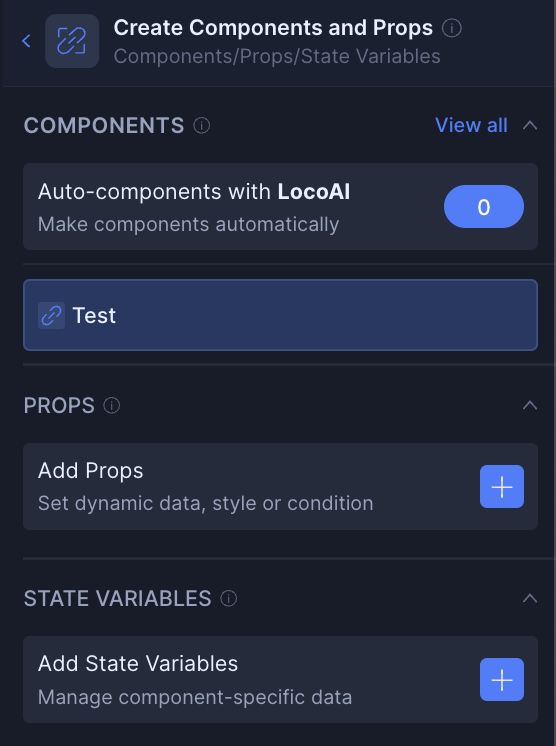The height and width of the screenshot is (746, 556).
Task: Click the link icon on Test component
Action: (x=51, y=315)
